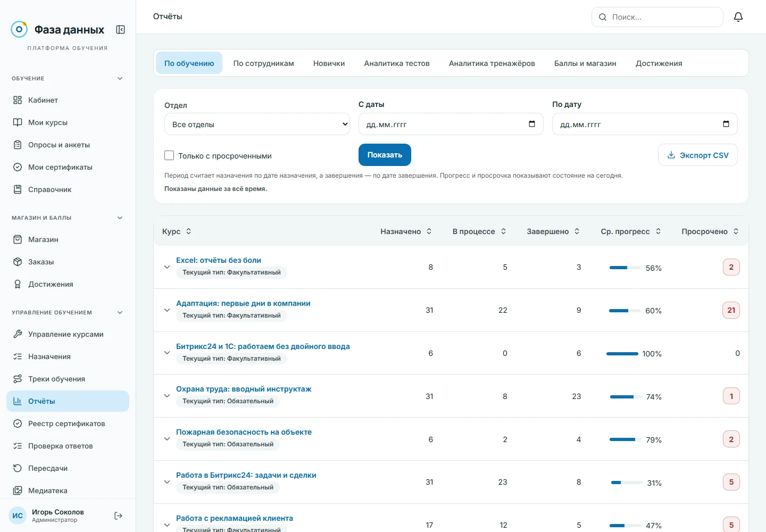The height and width of the screenshot is (532, 766).
Task: Collapse the Управление обучением section
Action: [x=120, y=312]
